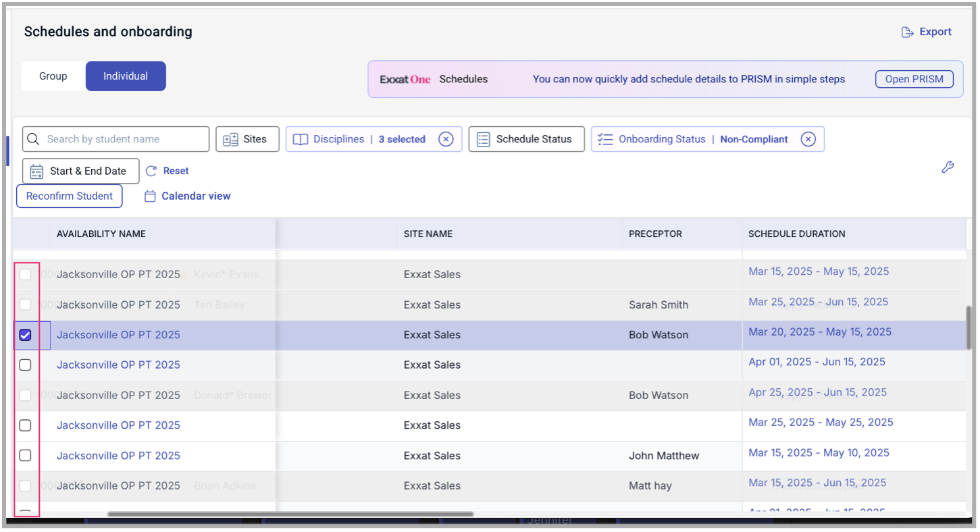Click the Exxat One logo in banner
This screenshot has width=980, height=532.
pyautogui.click(x=405, y=80)
